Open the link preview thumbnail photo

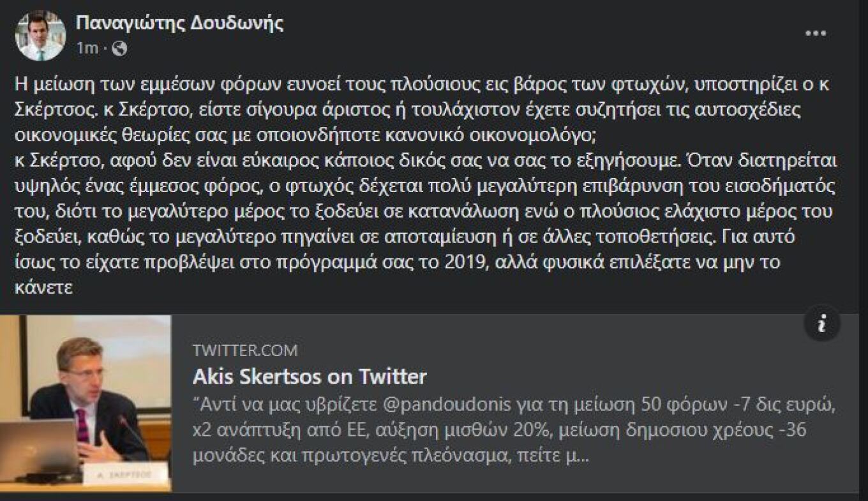86,403
